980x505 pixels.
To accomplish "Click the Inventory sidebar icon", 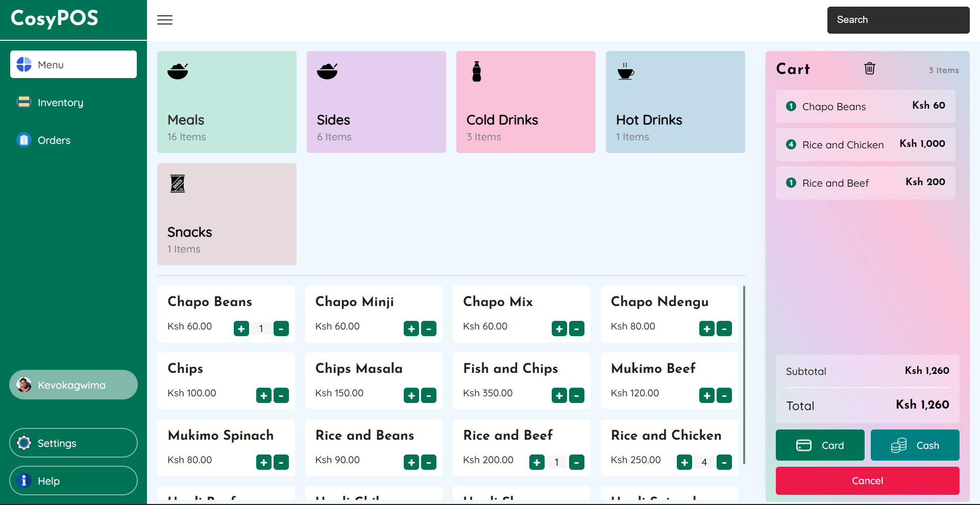I will click(24, 102).
